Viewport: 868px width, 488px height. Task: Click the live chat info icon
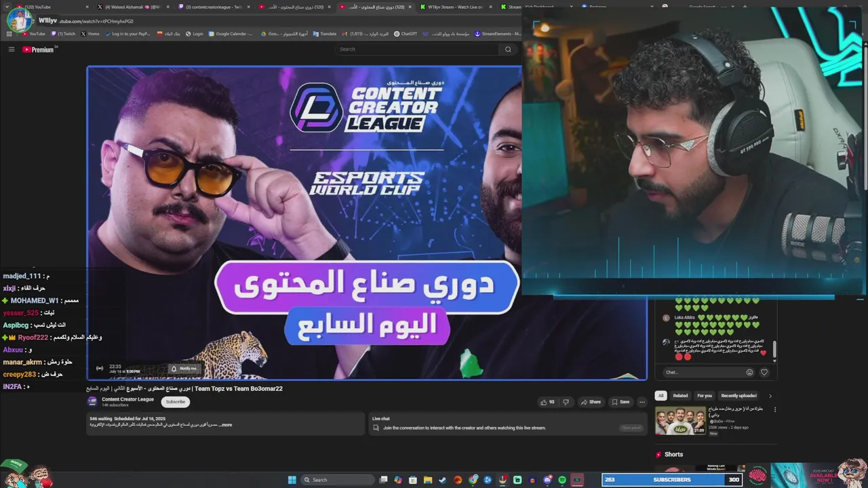point(376,428)
